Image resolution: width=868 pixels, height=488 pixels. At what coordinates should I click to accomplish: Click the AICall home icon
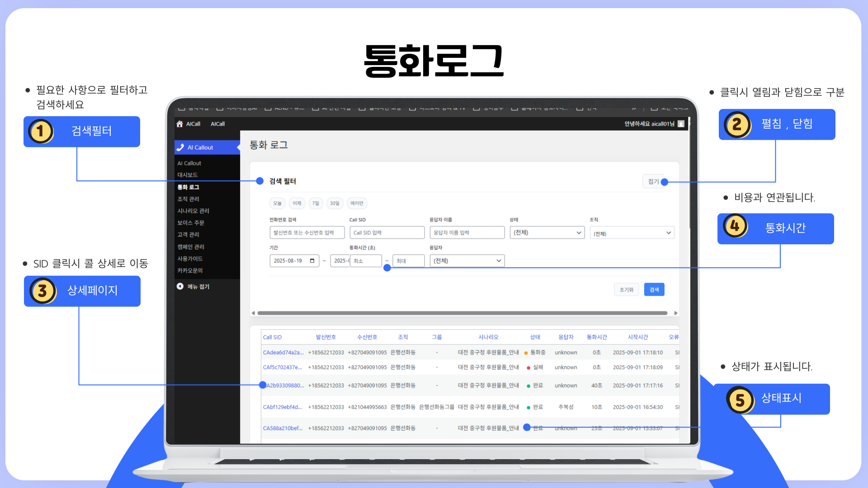(x=180, y=124)
